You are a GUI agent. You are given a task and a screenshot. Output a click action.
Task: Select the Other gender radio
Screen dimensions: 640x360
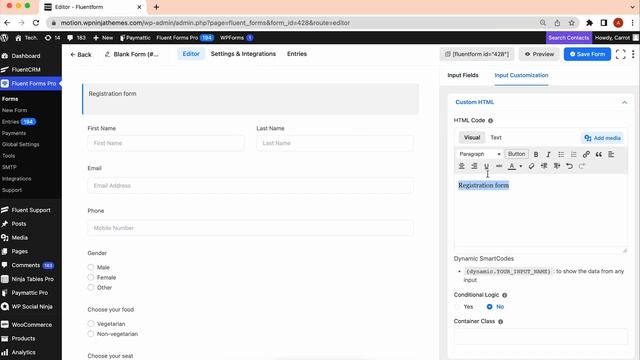point(91,287)
